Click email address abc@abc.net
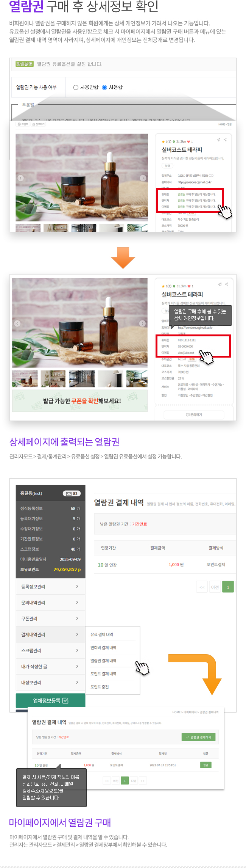Viewport: 246px width, 868px height. coord(186,353)
